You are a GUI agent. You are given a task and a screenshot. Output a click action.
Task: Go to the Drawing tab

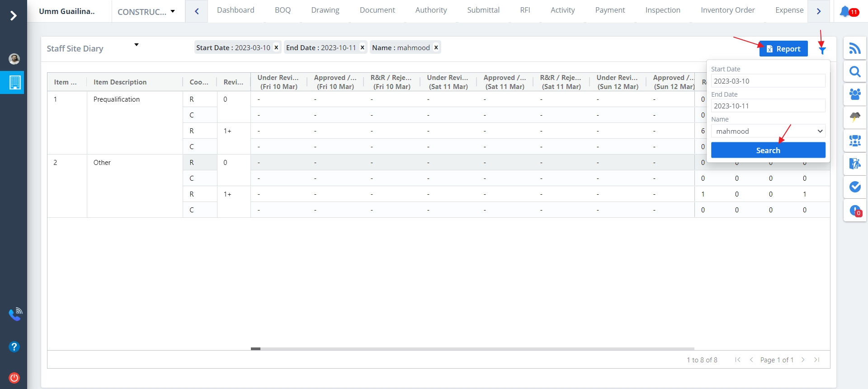click(325, 10)
